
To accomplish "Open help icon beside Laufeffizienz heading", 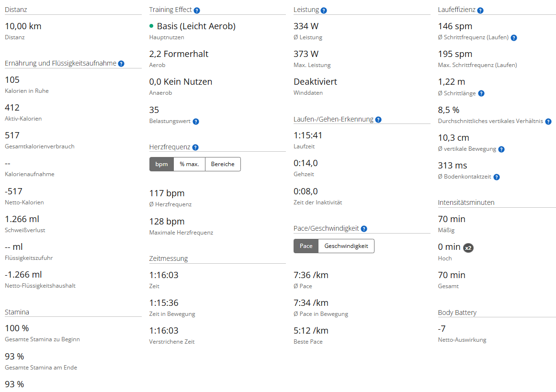I will [480, 10].
